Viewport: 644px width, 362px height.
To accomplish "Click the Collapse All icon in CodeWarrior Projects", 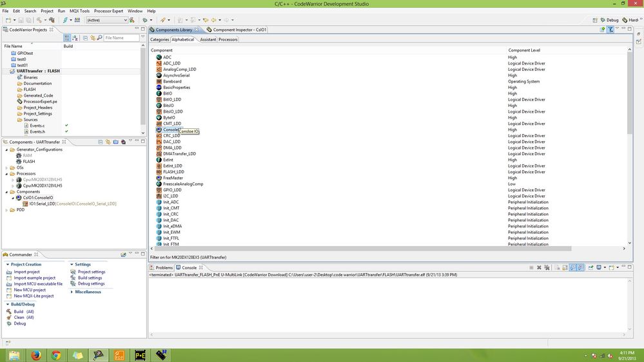I will 85,38.
